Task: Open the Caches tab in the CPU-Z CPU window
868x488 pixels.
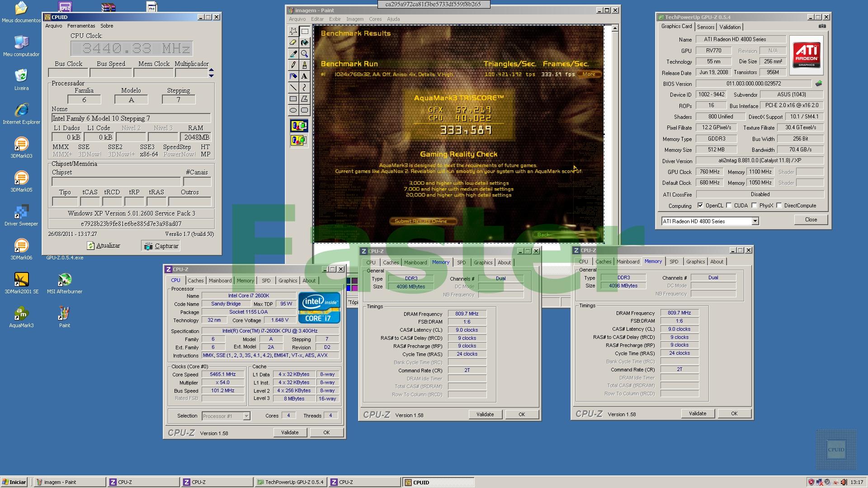Action: coord(196,281)
